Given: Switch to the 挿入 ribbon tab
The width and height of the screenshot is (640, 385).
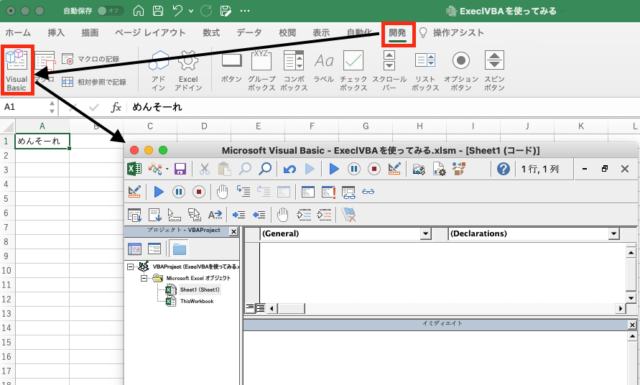Looking at the screenshot, I should [56, 33].
